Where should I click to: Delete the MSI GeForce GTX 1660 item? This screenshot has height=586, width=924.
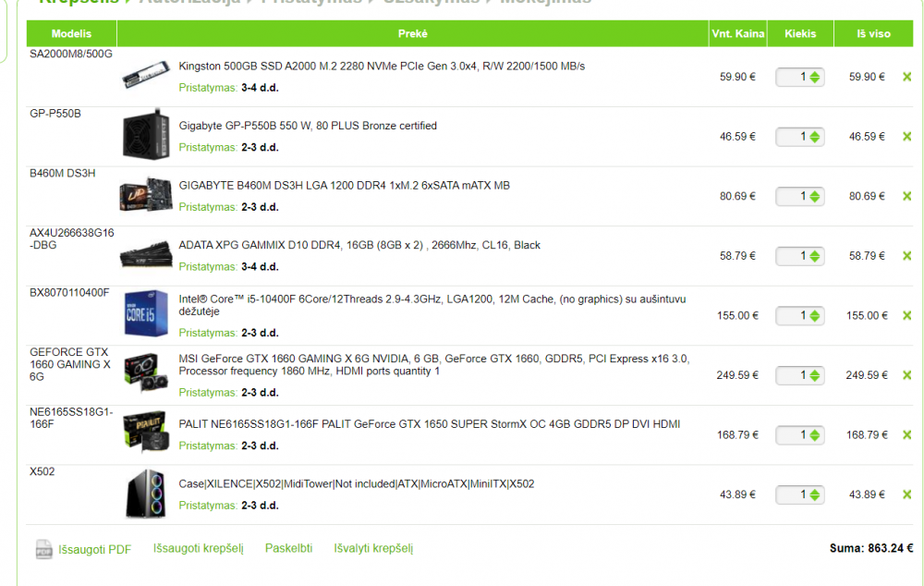907,375
